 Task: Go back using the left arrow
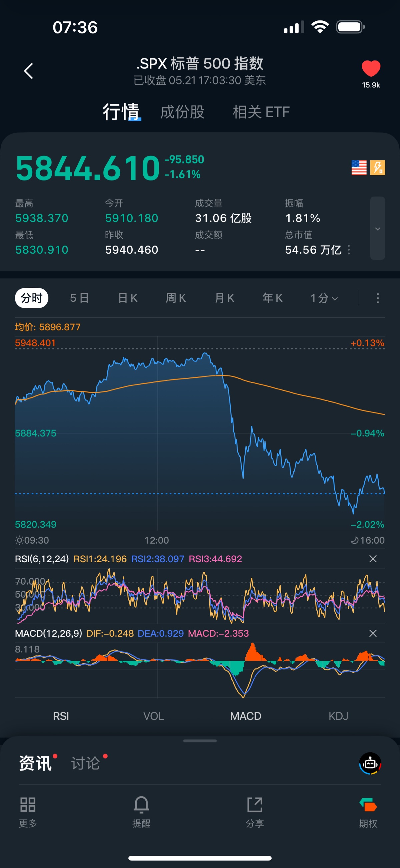click(x=29, y=71)
